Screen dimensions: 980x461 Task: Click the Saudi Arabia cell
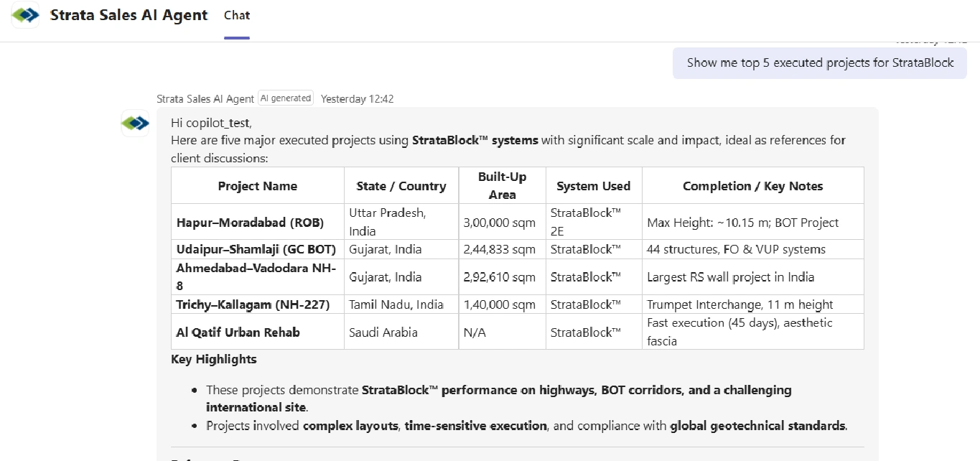[401, 332]
